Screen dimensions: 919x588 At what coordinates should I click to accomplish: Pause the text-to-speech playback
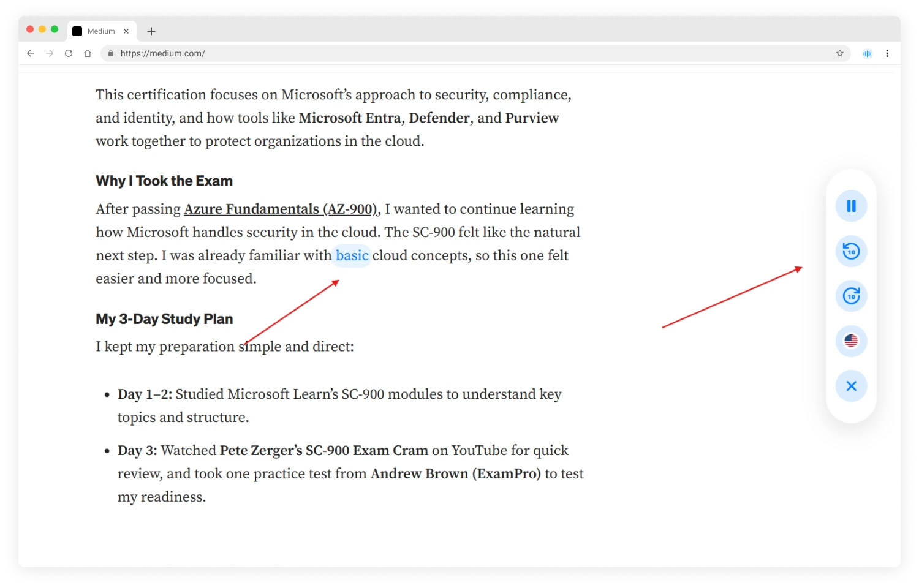pos(851,206)
